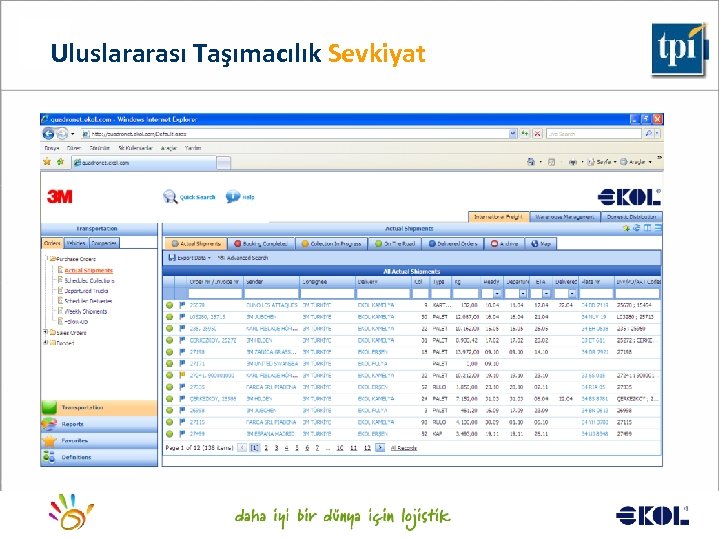Expand the Sales Orders tree folder

pos(45,332)
